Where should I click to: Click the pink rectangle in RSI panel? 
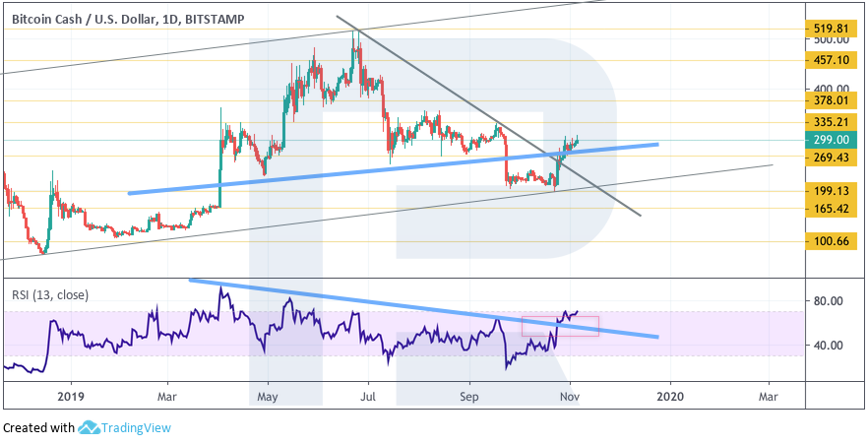tap(560, 326)
